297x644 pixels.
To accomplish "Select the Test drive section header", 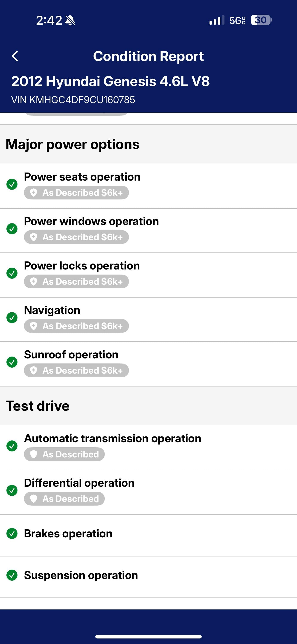I will [x=38, y=406].
